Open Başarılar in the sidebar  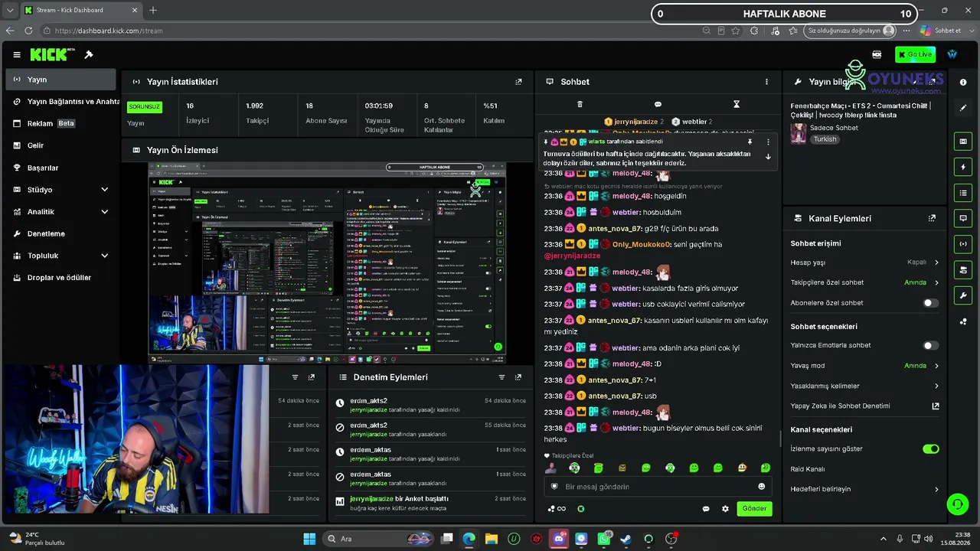click(60, 168)
